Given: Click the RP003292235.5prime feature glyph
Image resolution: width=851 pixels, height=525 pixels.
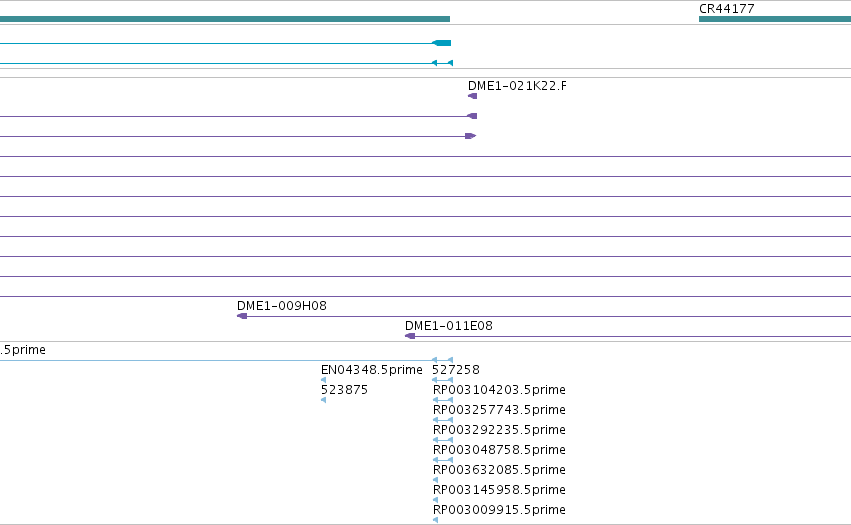Looking at the screenshot, I should point(443,440).
